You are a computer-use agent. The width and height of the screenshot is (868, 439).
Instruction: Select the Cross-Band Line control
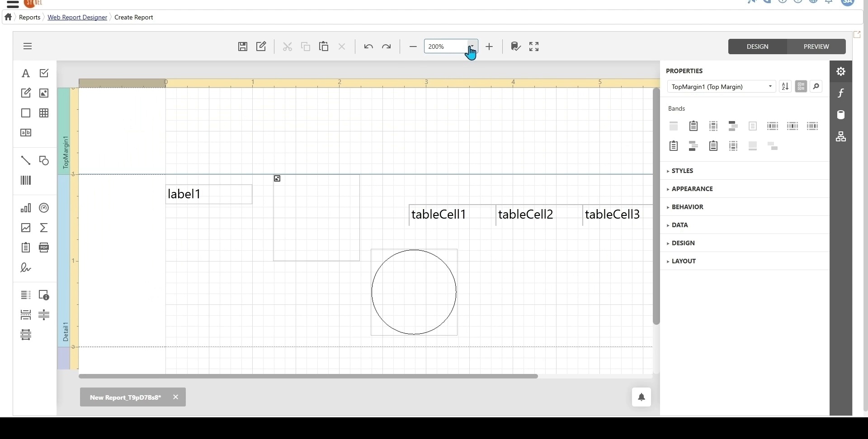(44, 315)
